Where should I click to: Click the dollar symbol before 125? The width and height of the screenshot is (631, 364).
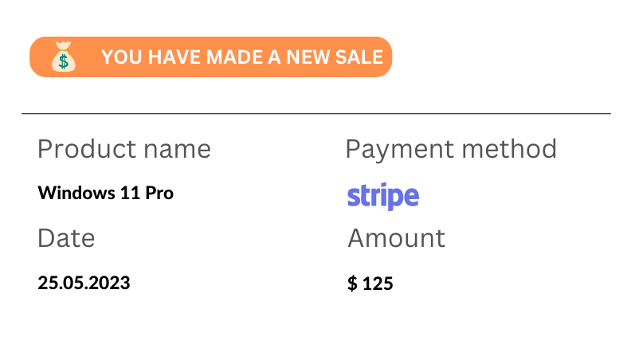pyautogui.click(x=352, y=284)
